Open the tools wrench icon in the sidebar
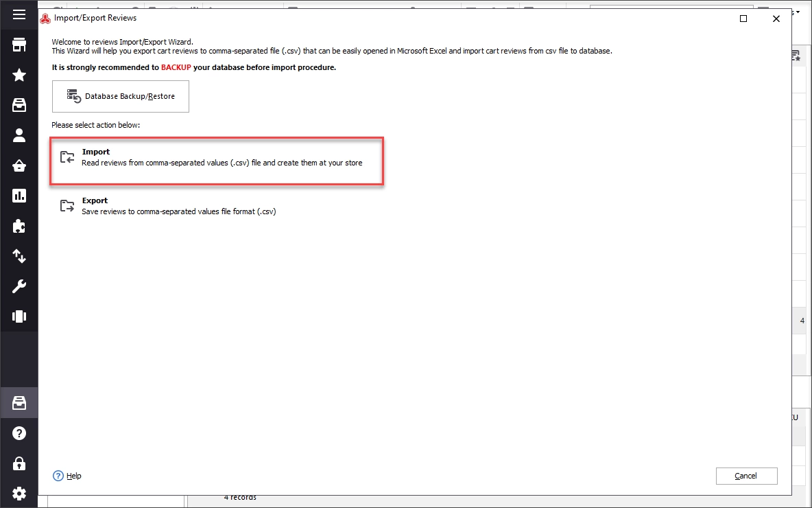Screen dimensions: 812x508 pos(19,286)
